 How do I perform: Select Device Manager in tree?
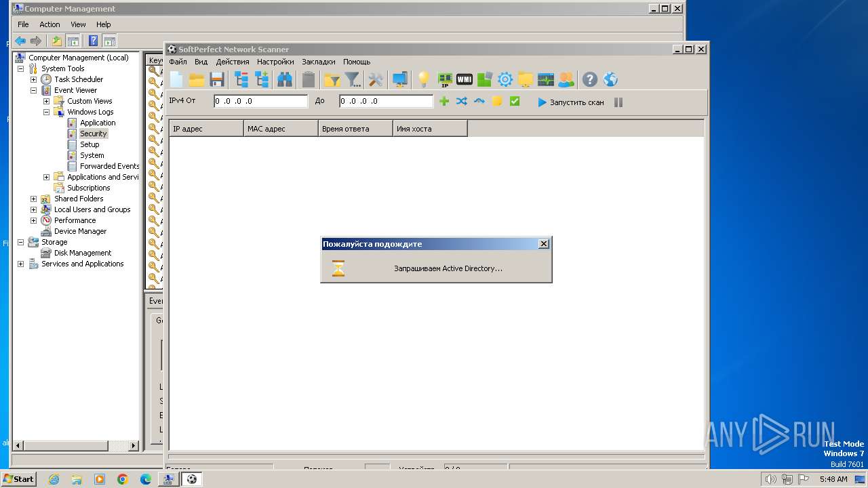80,231
